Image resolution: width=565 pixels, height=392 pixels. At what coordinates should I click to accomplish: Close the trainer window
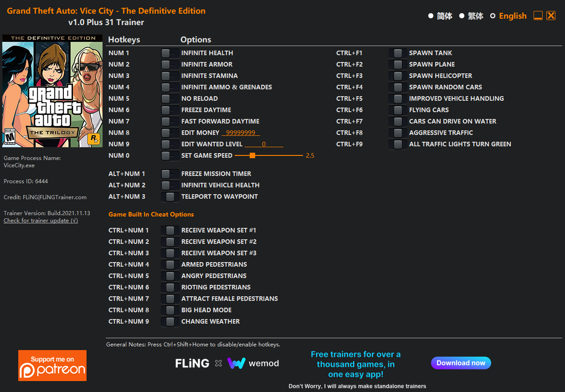coord(551,15)
